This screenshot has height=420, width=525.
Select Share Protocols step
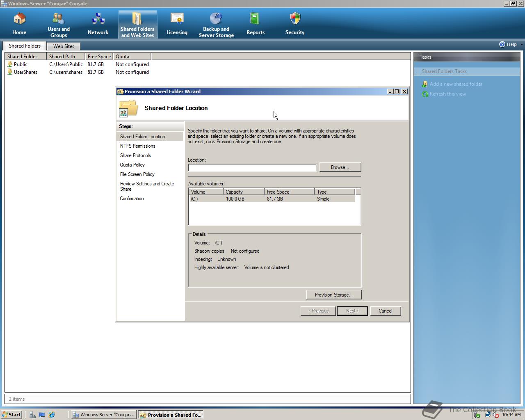[x=135, y=155]
